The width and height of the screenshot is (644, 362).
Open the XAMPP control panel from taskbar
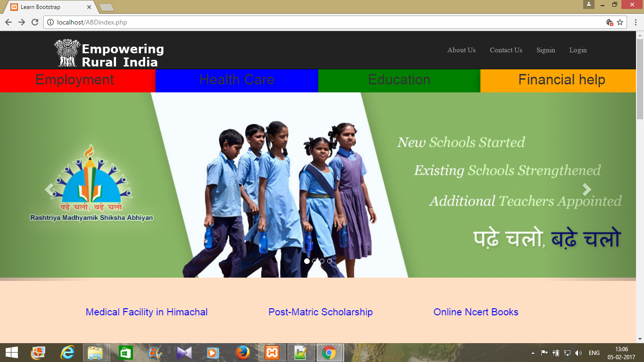[272, 352]
